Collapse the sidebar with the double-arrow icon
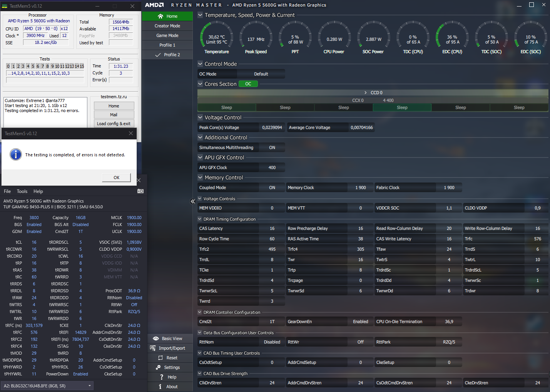The width and height of the screenshot is (550, 392). [193, 201]
